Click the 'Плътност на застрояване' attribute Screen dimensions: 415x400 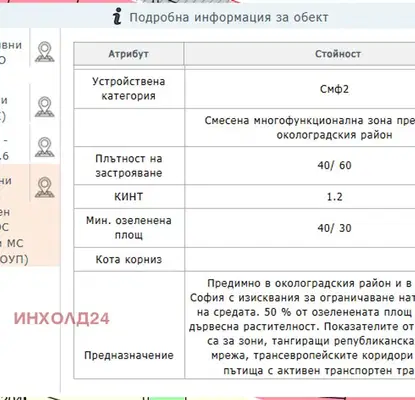click(x=129, y=166)
